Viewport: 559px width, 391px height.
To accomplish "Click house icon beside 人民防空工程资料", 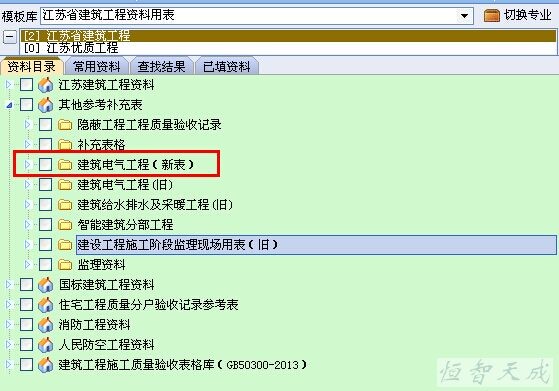I will coord(46,345).
